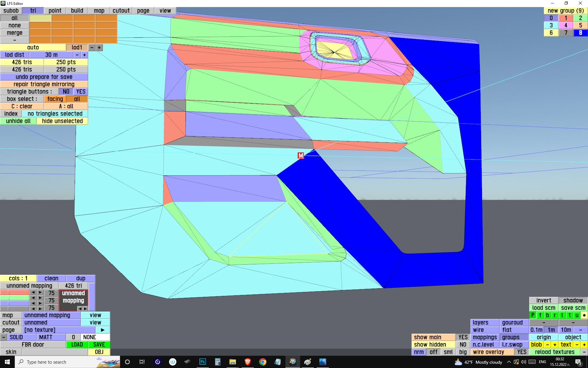Click the page texture right arrow
588x368 pixels.
103,330
